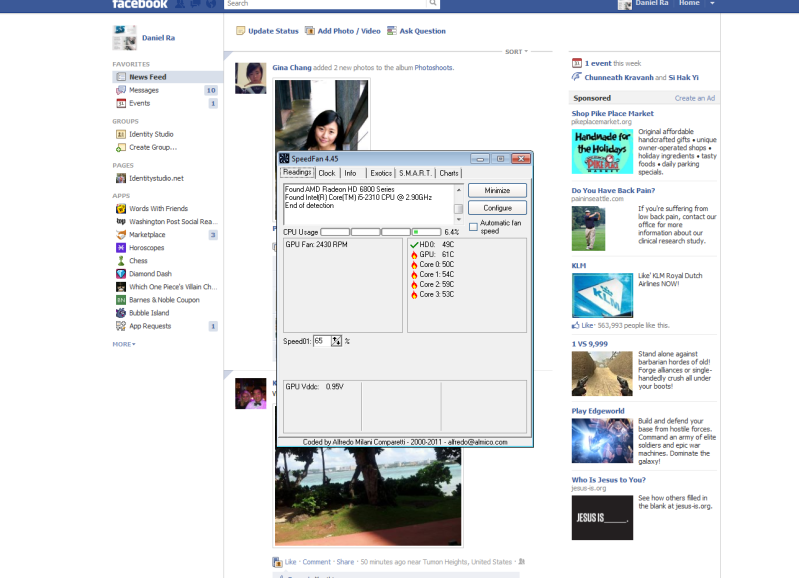The height and width of the screenshot is (578, 799).
Task: Open Gina Chang's portrait photo thumbnail
Action: (322, 115)
